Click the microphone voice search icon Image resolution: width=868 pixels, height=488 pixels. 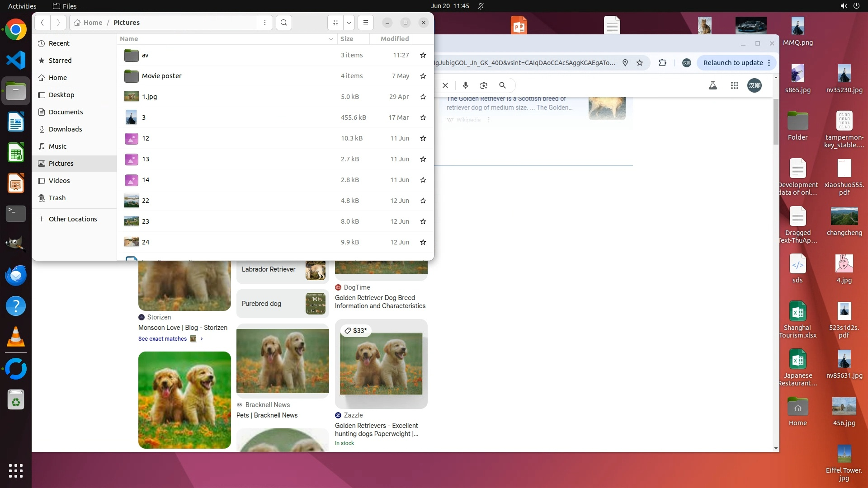coord(465,85)
